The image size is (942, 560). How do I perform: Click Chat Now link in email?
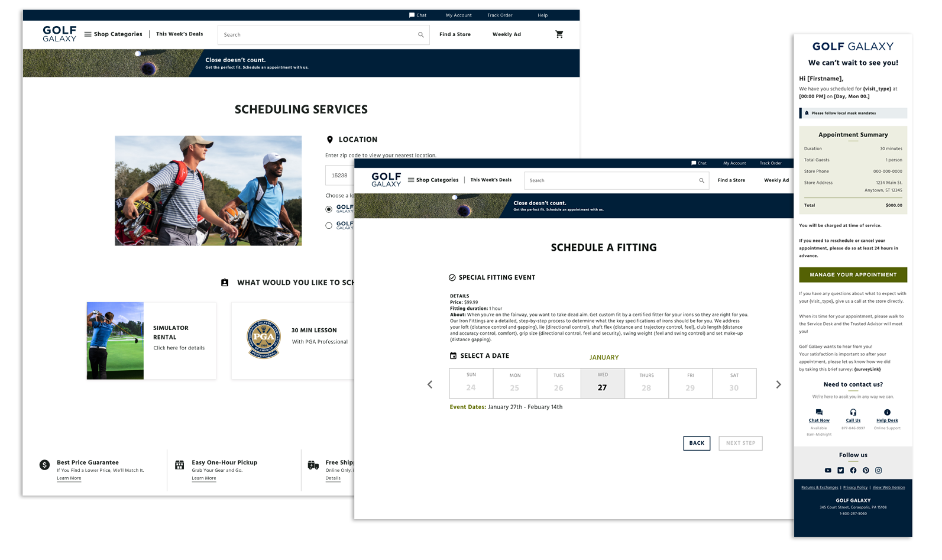point(819,420)
